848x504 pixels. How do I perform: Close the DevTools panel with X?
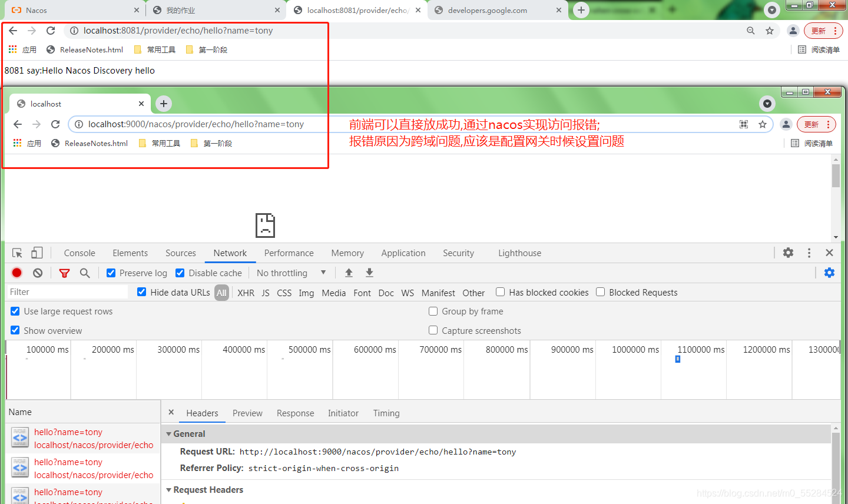point(829,253)
